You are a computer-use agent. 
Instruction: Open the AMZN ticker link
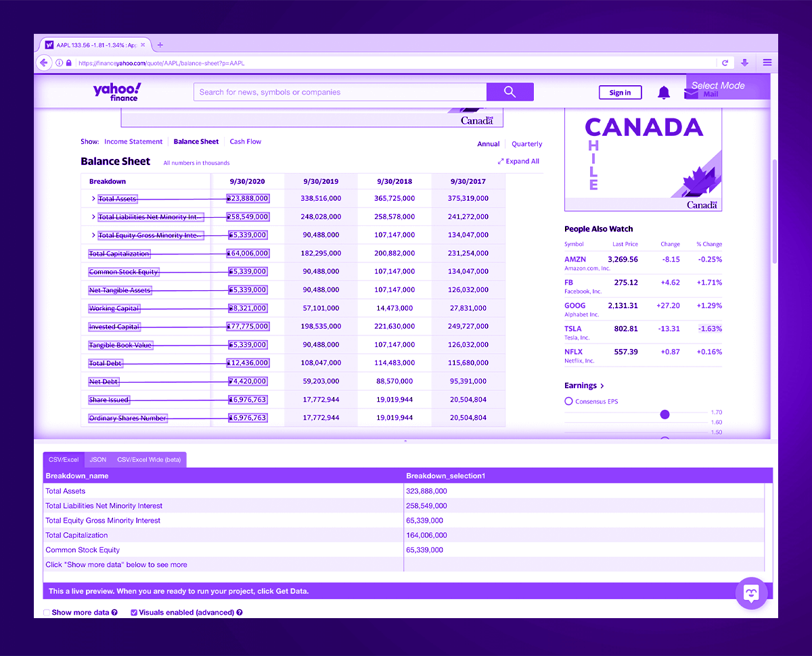[x=575, y=259]
